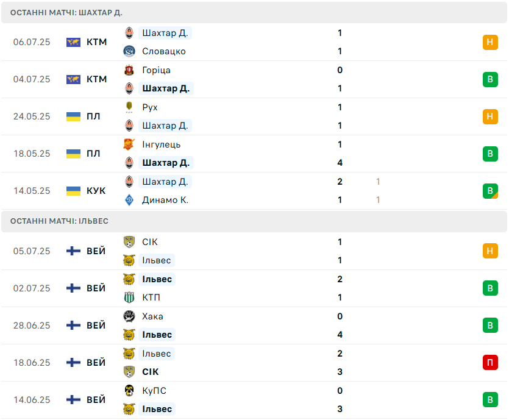Select the Останні матчі: Ільвес header

click(254, 221)
